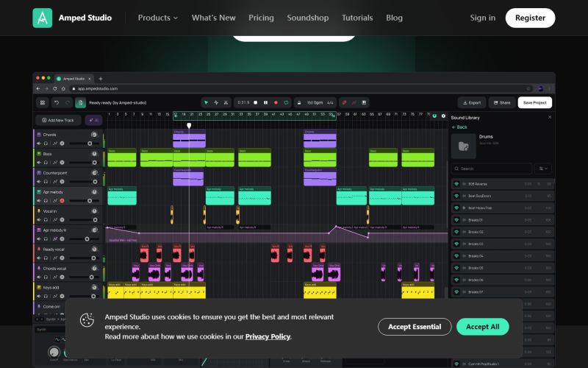
Task: Click the red eraser tool icon
Action: (344, 102)
